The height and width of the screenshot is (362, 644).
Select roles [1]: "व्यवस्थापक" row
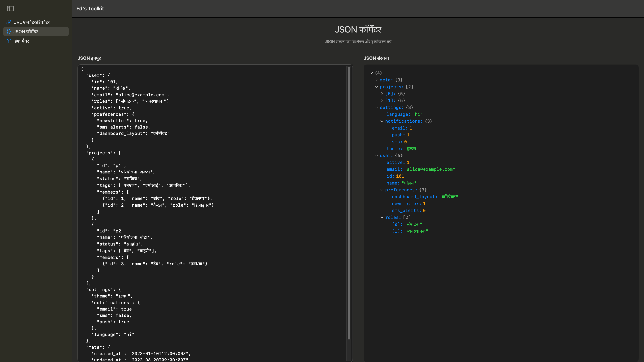(x=410, y=231)
